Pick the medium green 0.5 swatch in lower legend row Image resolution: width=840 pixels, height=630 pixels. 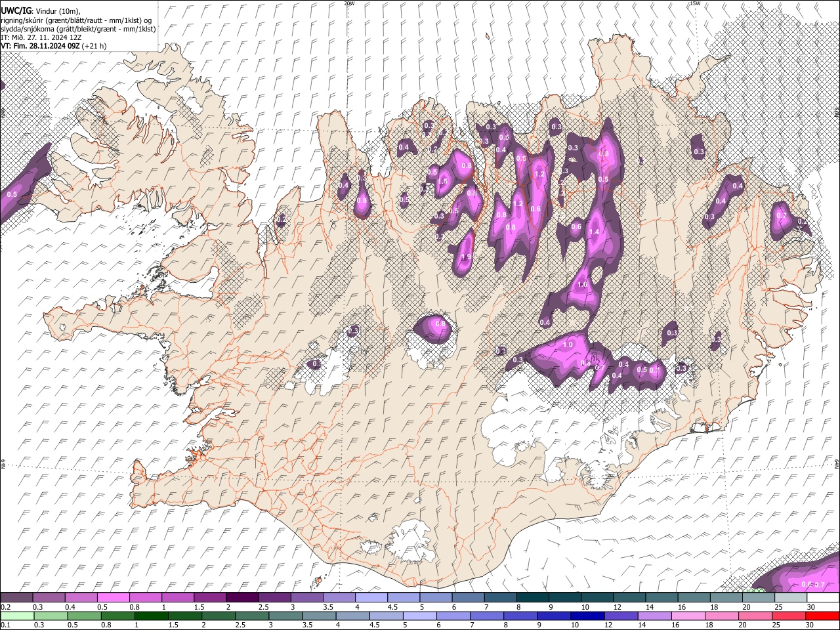tap(85, 616)
